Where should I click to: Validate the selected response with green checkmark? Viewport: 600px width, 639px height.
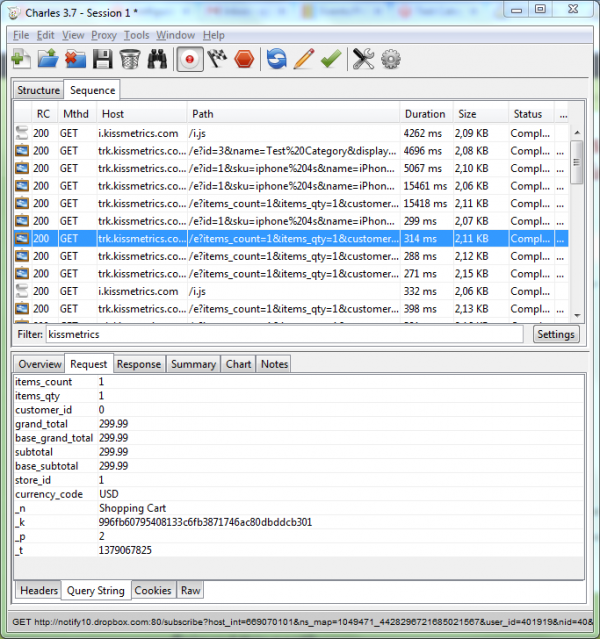pyautogui.click(x=331, y=59)
